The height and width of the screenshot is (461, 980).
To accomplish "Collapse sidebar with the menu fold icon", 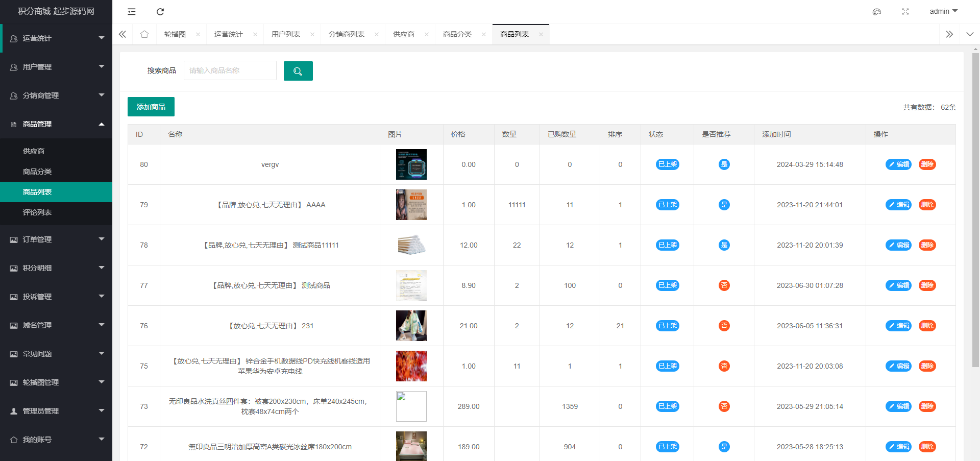I will point(132,12).
